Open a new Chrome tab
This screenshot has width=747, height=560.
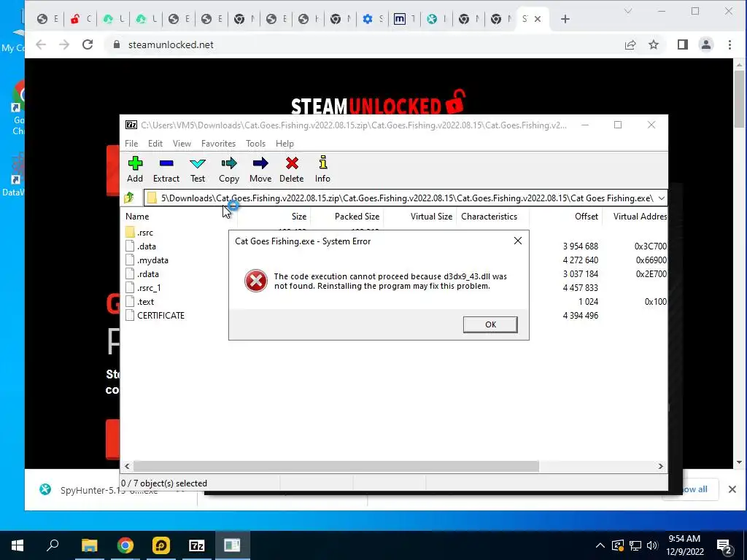tap(565, 19)
